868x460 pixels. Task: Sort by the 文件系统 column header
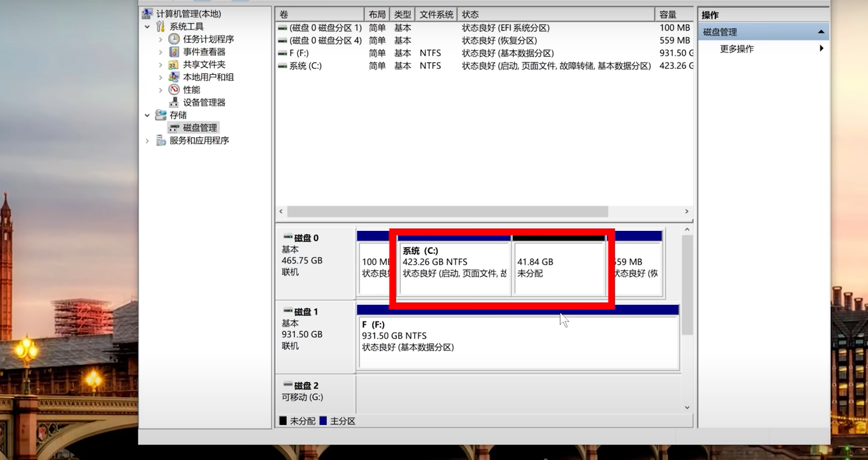(x=437, y=14)
